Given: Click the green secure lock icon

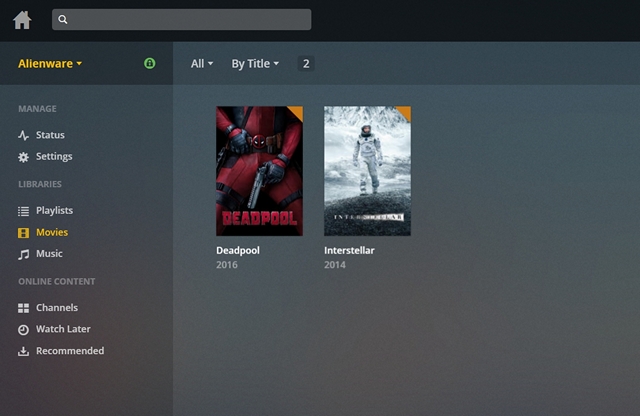Looking at the screenshot, I should click(149, 63).
